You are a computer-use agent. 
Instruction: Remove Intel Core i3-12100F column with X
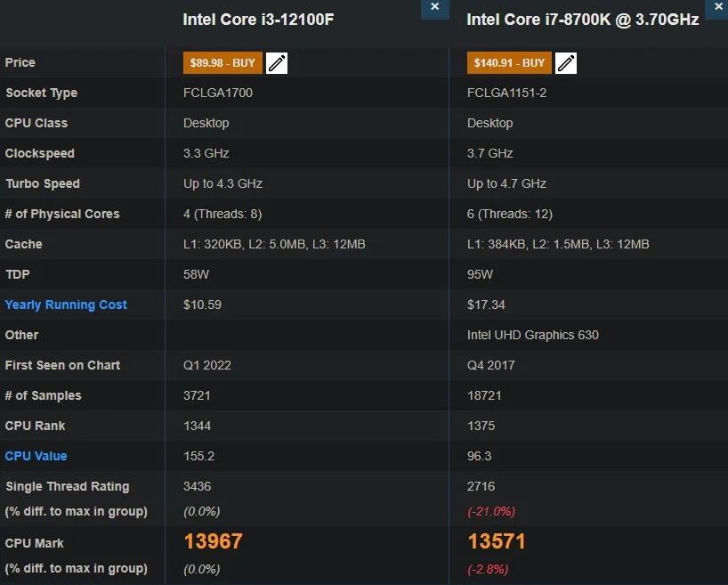(434, 7)
